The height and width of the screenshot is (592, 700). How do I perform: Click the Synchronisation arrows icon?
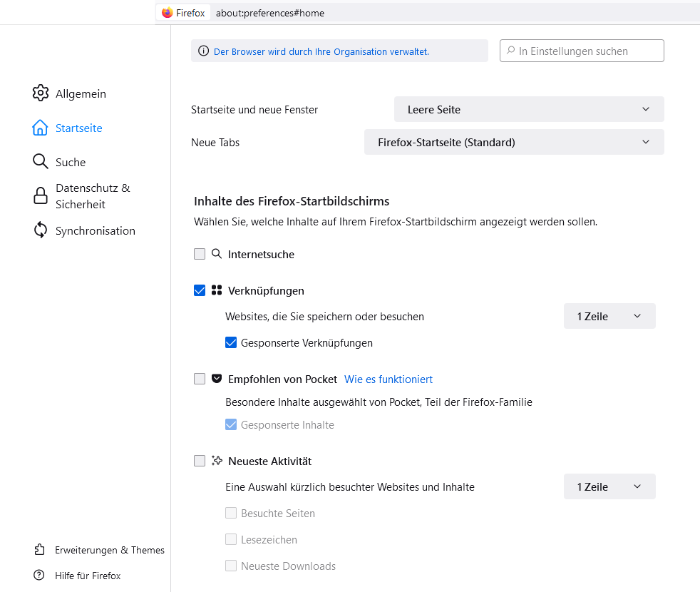[41, 230]
